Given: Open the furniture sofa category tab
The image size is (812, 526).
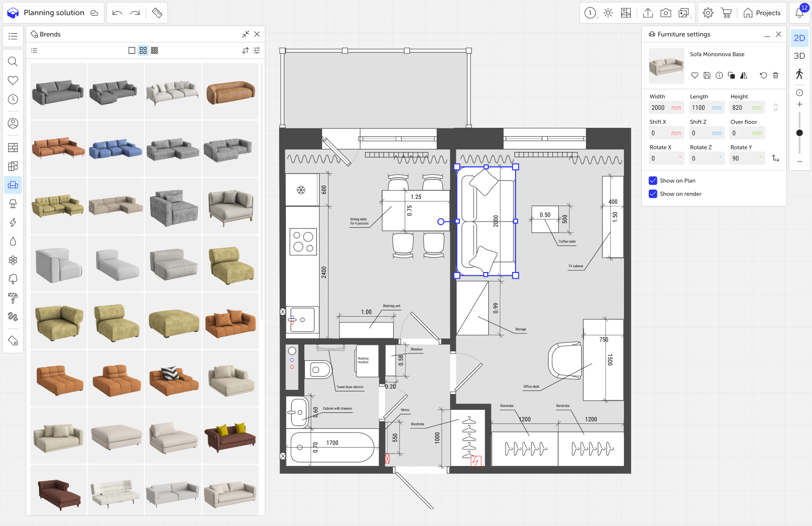Looking at the screenshot, I should (13, 185).
